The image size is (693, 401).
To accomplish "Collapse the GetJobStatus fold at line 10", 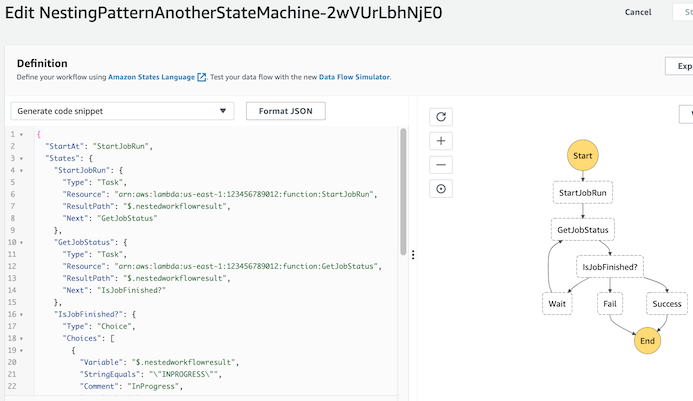I will tap(21, 242).
